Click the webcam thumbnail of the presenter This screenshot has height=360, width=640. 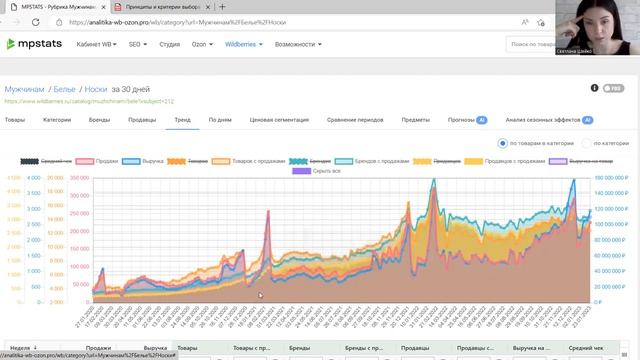(598, 27)
